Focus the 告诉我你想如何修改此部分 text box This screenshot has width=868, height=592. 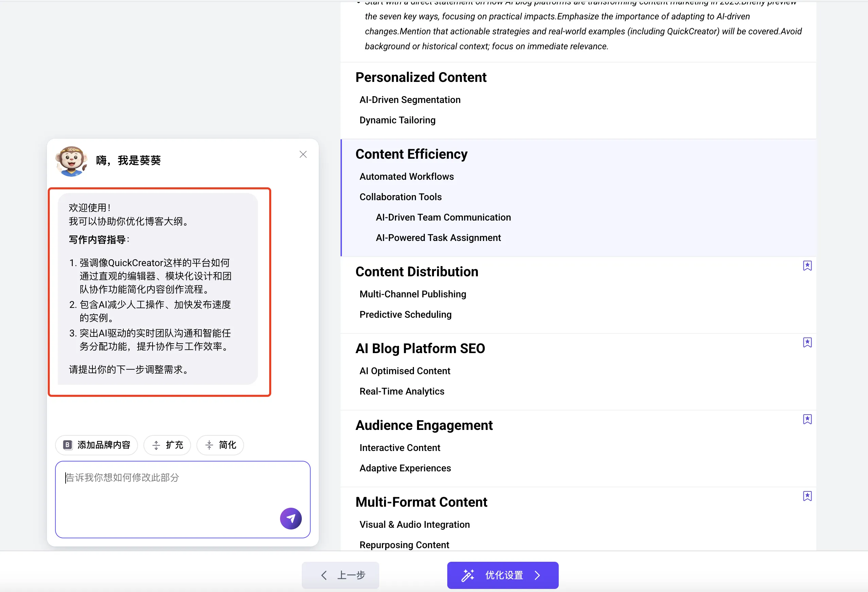183,499
